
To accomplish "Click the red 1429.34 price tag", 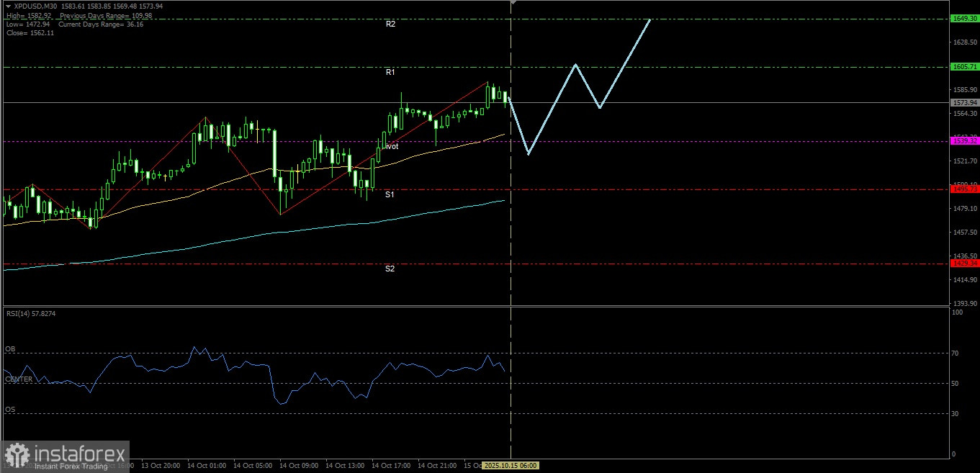I will pyautogui.click(x=964, y=263).
